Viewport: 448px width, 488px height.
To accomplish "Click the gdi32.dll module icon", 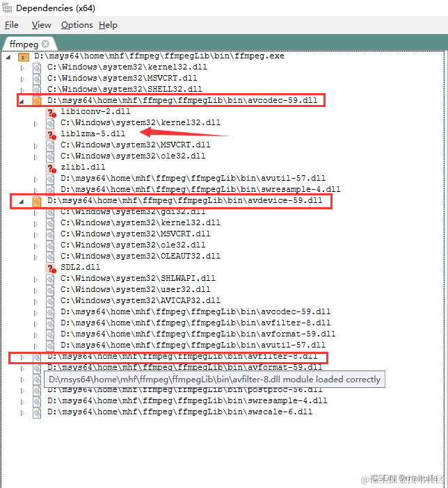I will click(x=50, y=213).
